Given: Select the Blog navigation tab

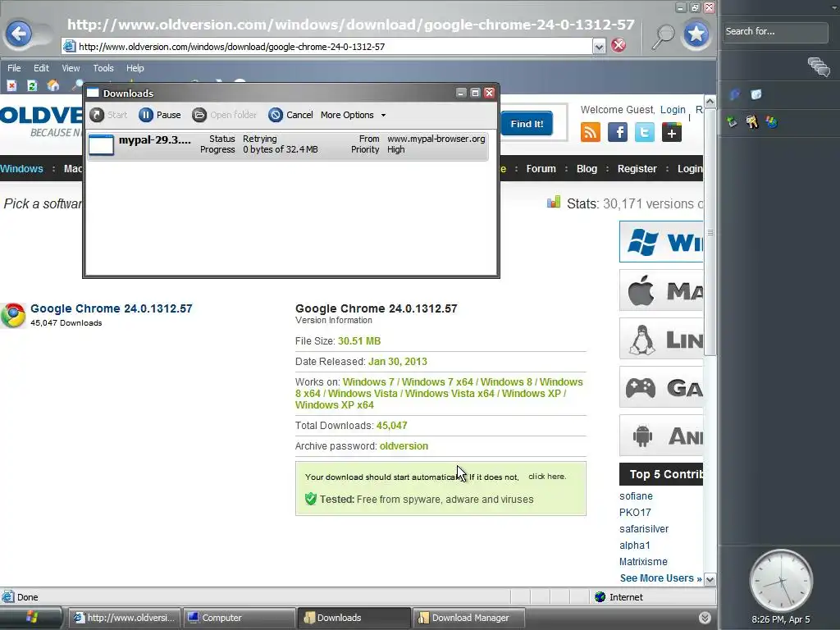Looking at the screenshot, I should coord(587,169).
